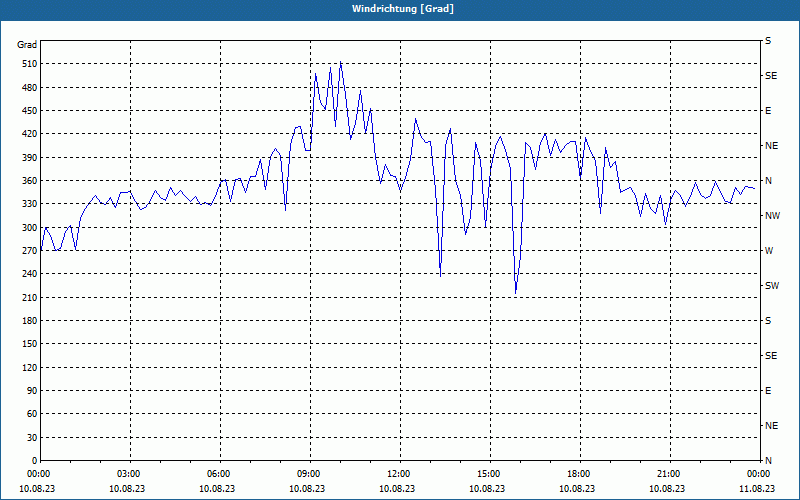Select N compass label level with 360
The height and width of the screenshot is (500, 800).
[x=768, y=181]
